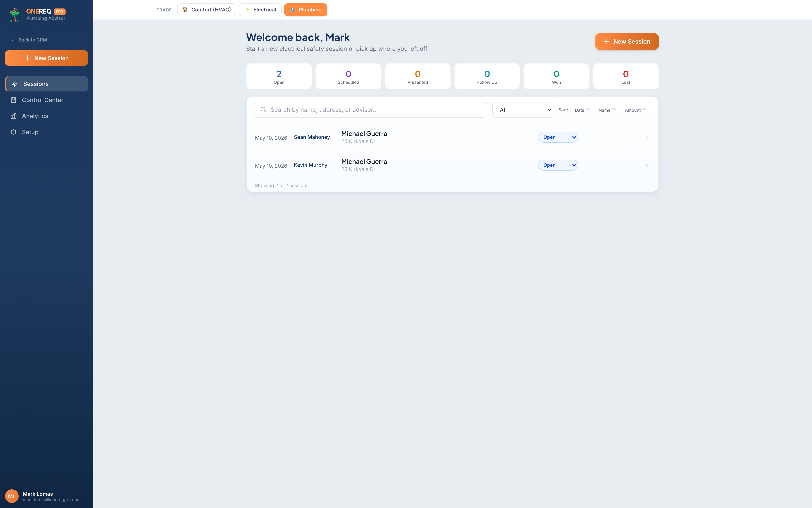Sort sessions by Date
This screenshot has width=812, height=508.
(582, 110)
